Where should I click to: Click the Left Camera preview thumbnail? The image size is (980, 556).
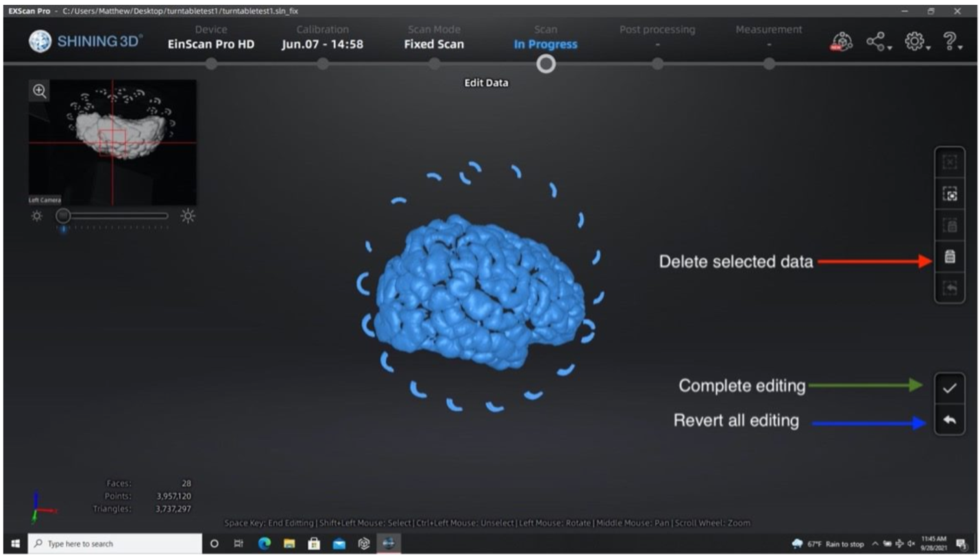tap(112, 142)
